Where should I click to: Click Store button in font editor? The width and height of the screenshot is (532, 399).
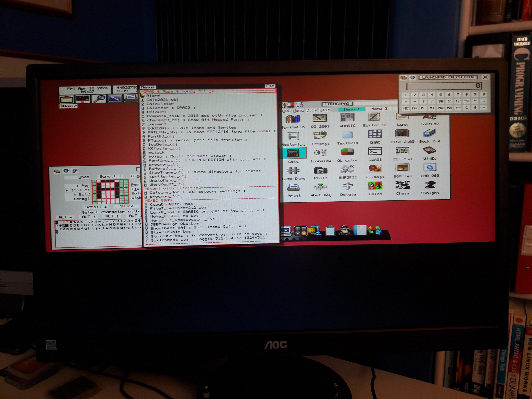(127, 206)
